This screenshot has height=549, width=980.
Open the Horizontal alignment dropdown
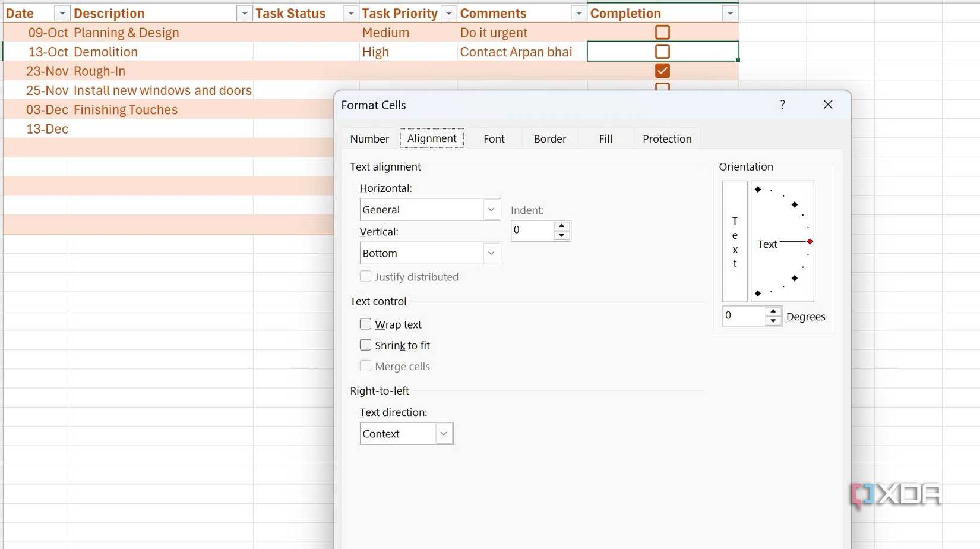pos(491,209)
